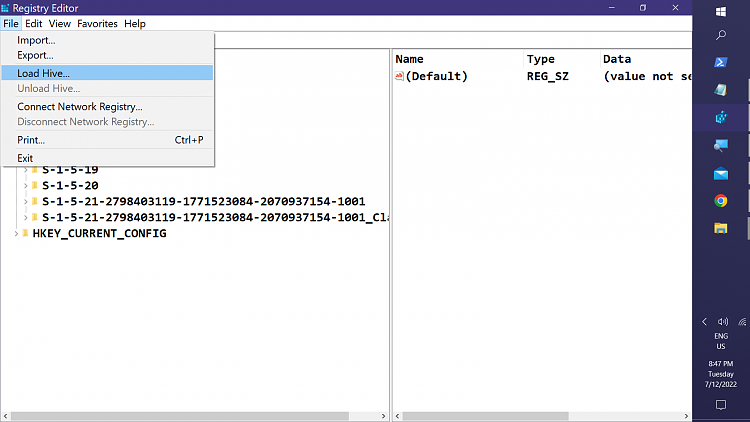750x422 pixels.
Task: Select the S-1-5-20 tree key
Action: (70, 185)
